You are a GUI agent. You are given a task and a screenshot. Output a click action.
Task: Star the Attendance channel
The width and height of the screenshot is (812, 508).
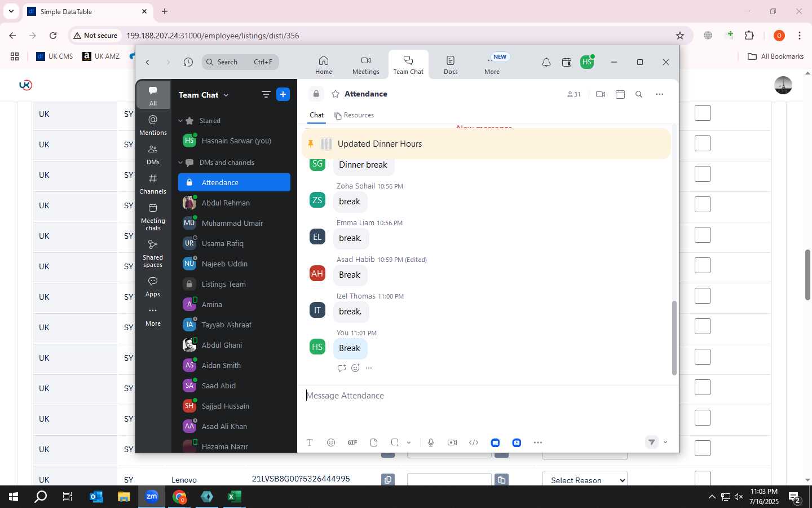(336, 94)
